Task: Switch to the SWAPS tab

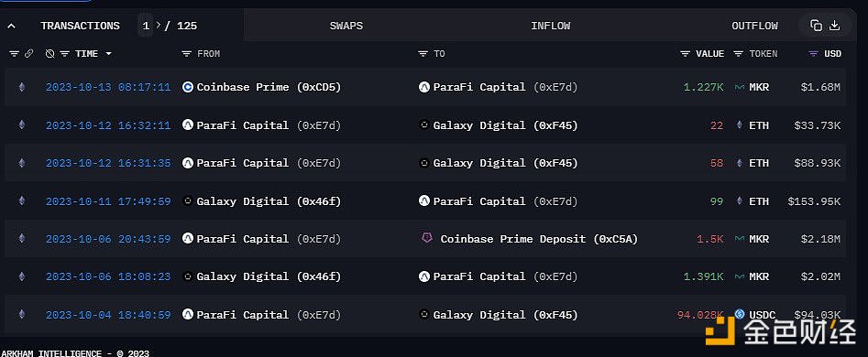Action: coord(346,26)
